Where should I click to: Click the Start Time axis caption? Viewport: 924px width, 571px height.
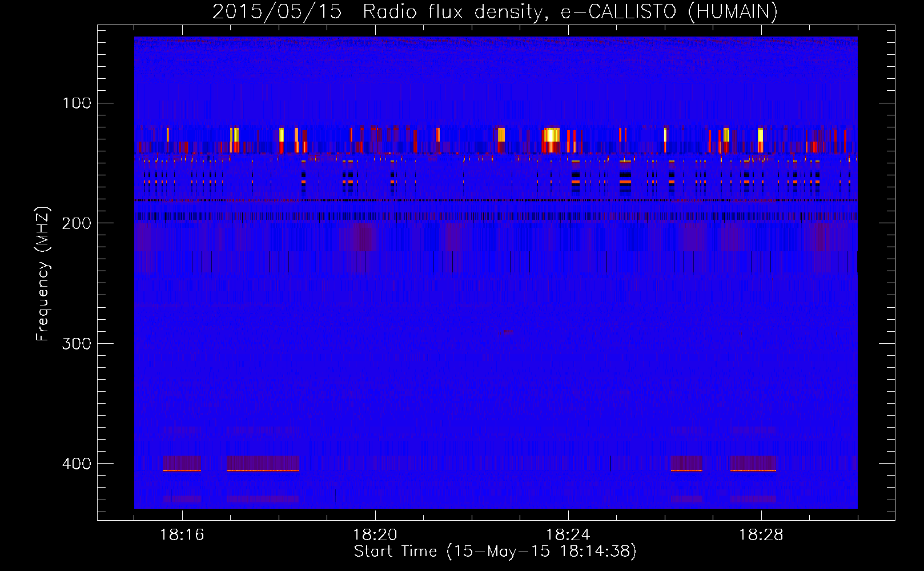[495, 551]
